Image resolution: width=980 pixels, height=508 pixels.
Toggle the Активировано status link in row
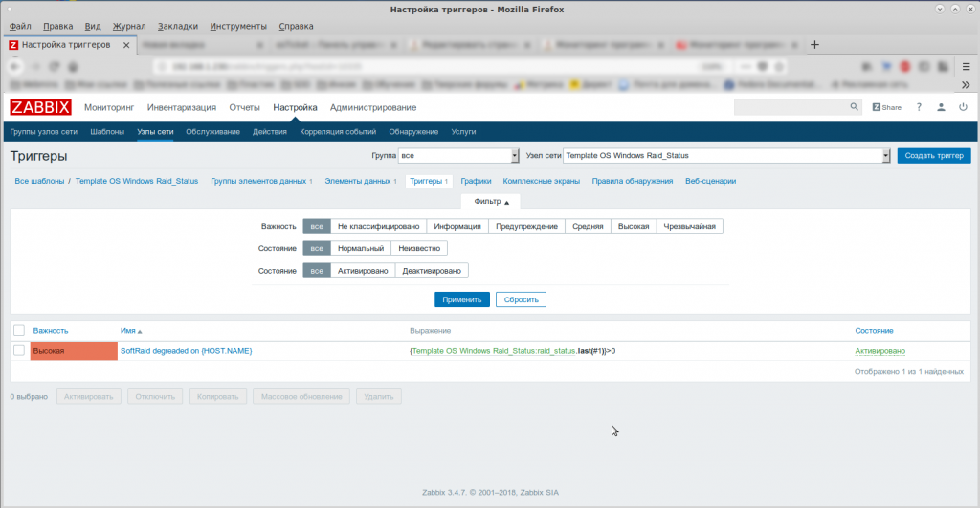[x=880, y=351]
